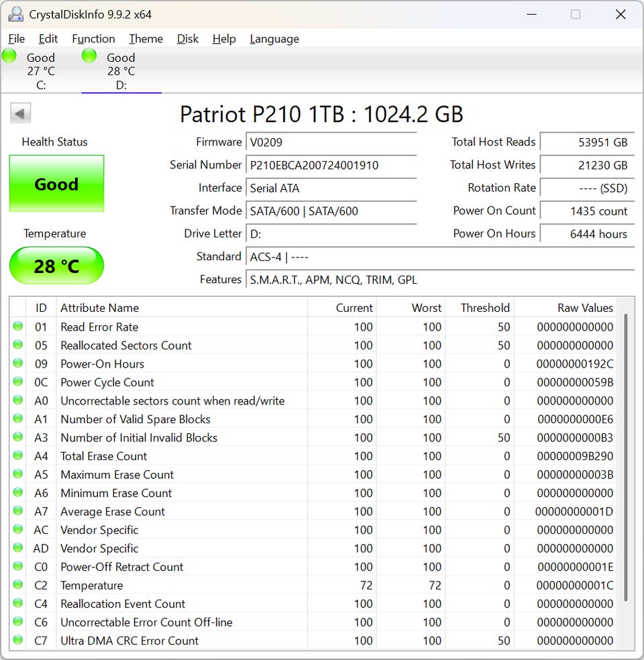Open the Theme menu

click(x=146, y=39)
